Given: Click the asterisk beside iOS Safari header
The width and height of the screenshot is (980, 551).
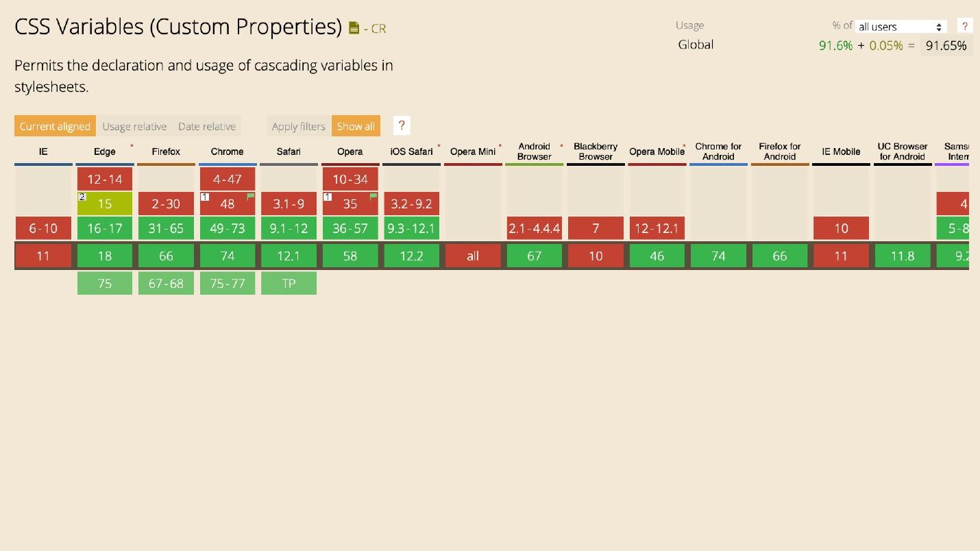Looking at the screenshot, I should coord(439,146).
